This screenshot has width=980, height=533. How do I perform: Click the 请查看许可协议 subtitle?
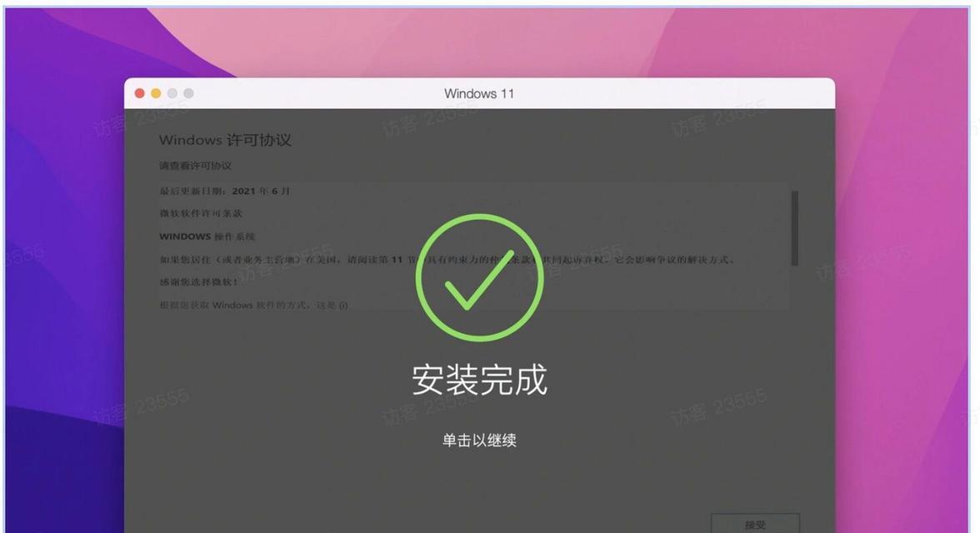click(x=195, y=166)
